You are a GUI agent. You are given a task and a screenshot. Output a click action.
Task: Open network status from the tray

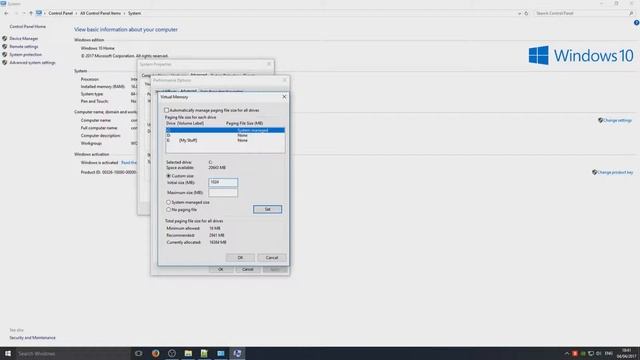click(591, 353)
